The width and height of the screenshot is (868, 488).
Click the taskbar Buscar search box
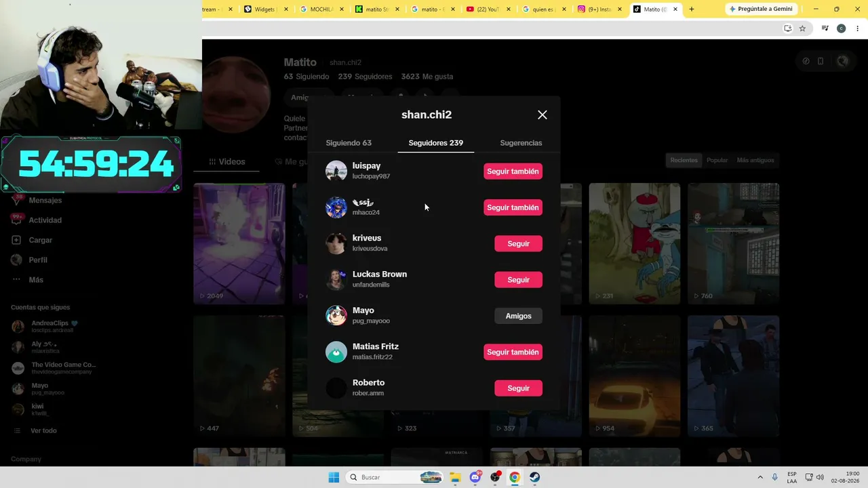pos(395,478)
